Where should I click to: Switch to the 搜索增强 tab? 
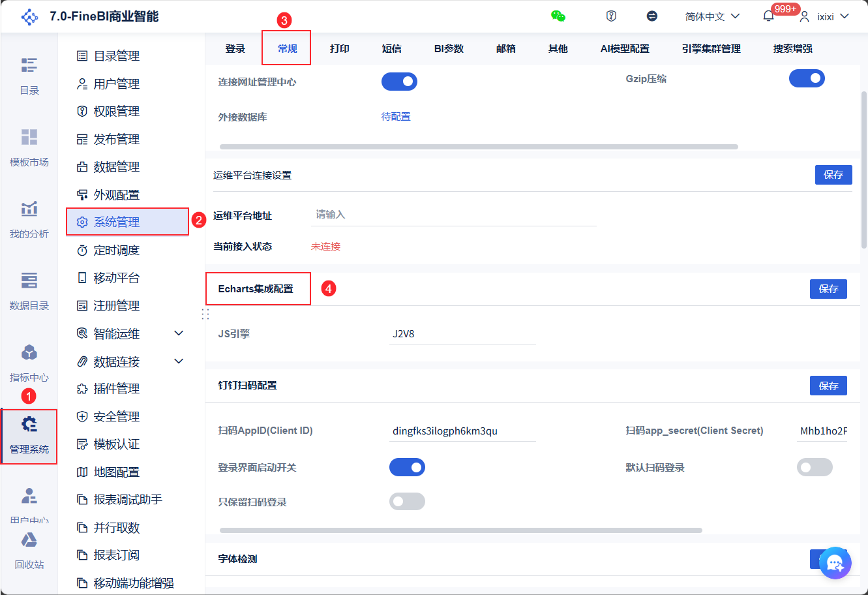793,49
